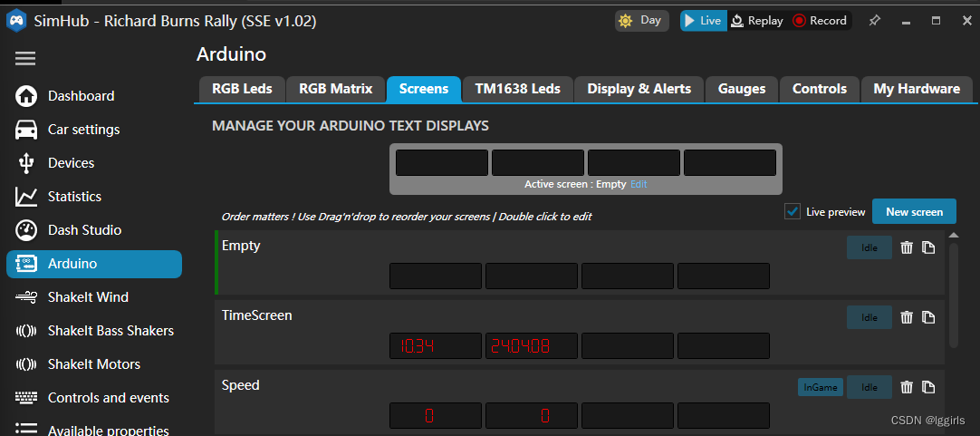Viewport: 980px width, 436px height.
Task: Switch to Live mode
Action: tap(704, 21)
